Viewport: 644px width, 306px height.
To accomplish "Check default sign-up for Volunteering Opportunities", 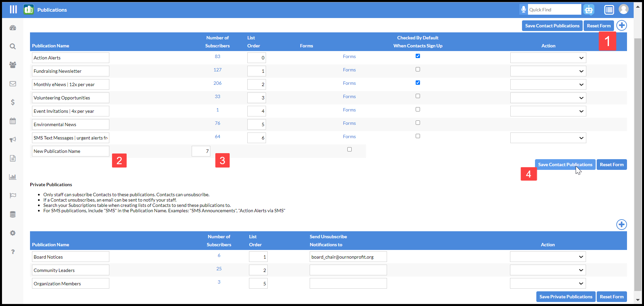I will point(418,96).
